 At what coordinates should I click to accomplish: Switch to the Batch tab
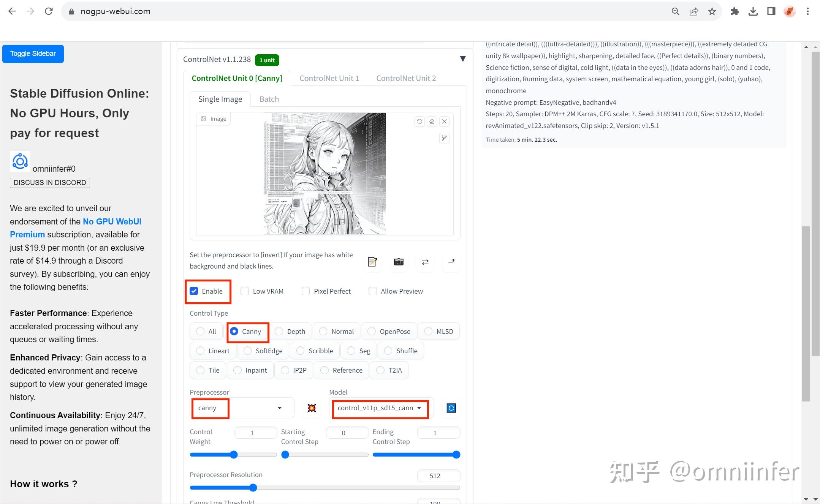269,99
